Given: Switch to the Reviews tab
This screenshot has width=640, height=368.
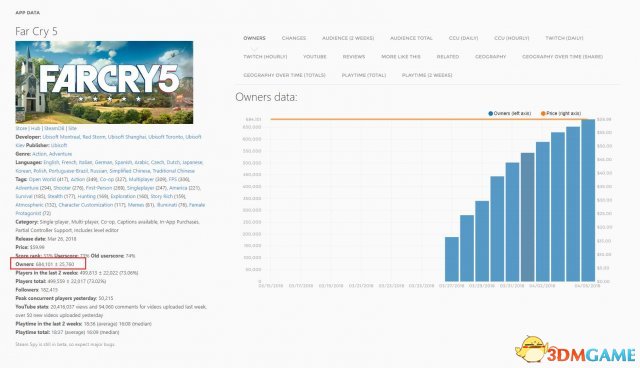Looking at the screenshot, I should click(354, 57).
